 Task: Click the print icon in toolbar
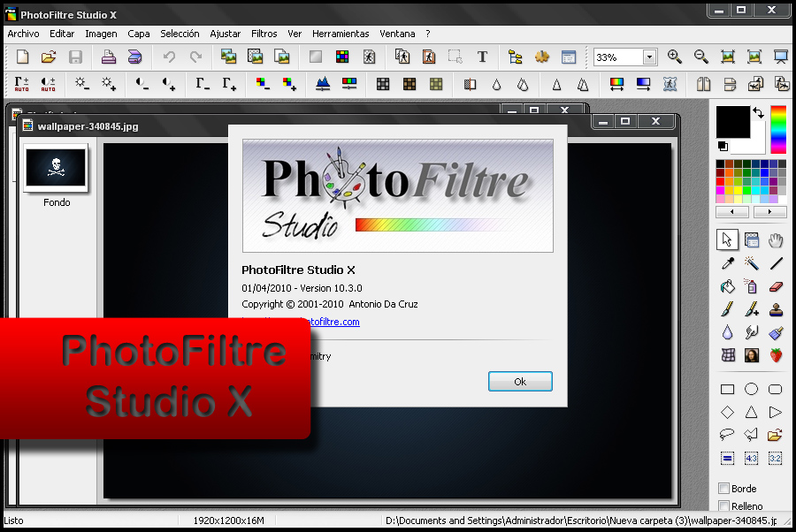click(108, 57)
